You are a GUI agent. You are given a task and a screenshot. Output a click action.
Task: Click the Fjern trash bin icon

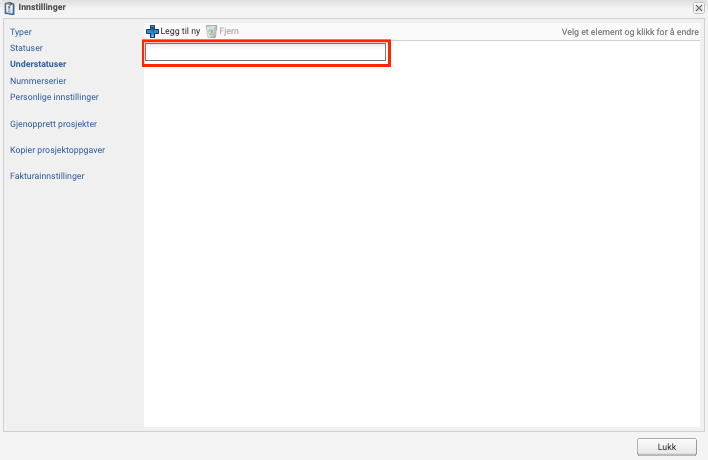point(211,32)
